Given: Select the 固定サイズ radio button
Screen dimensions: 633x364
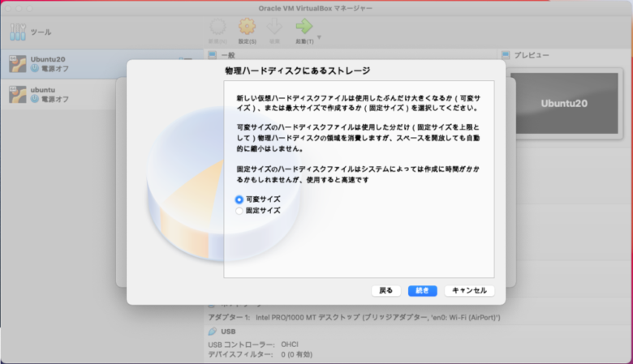Looking at the screenshot, I should 239,211.
